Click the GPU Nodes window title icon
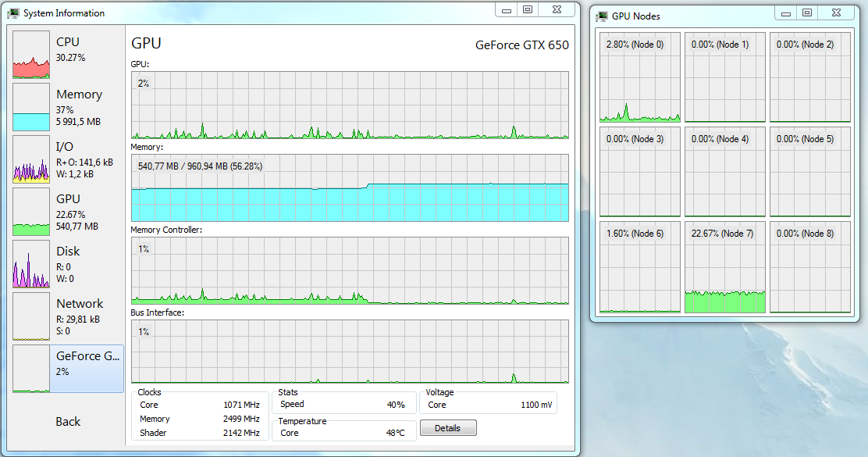868x457 pixels. click(x=602, y=16)
